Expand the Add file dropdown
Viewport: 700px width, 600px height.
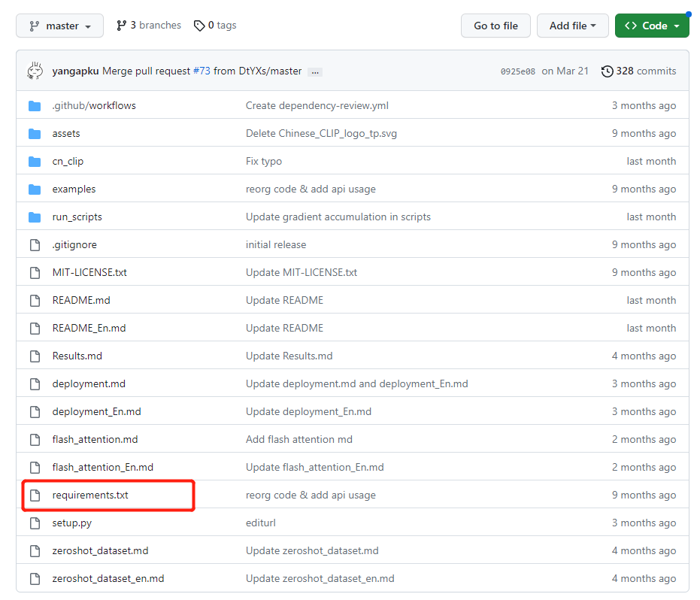tap(572, 26)
